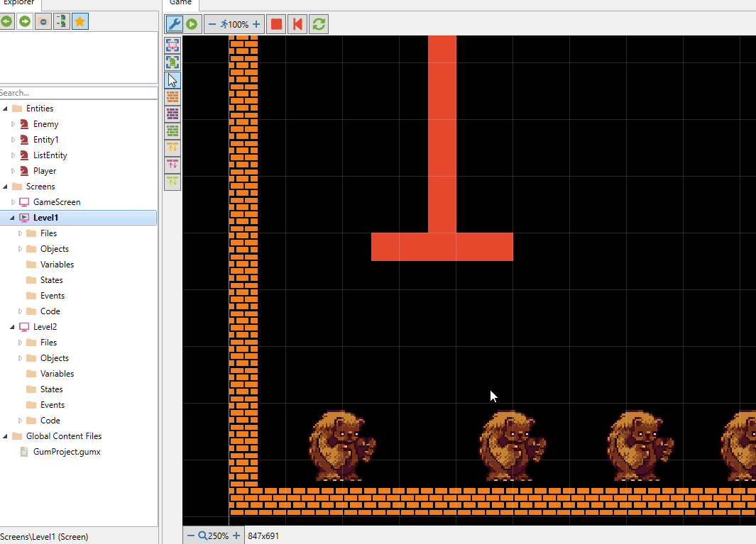Image resolution: width=756 pixels, height=544 pixels.
Task: Select the green brick tile tool
Action: tap(172, 131)
